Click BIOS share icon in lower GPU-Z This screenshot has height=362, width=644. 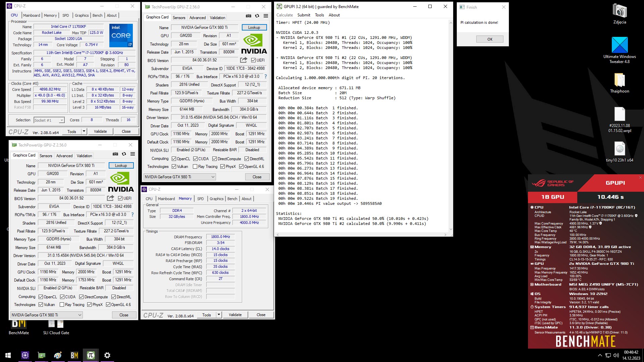(111, 198)
